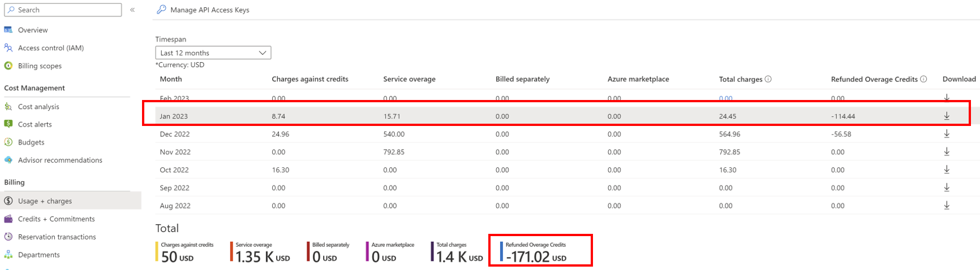
Task: Open Budgets in Cost Management
Action: pyautogui.click(x=31, y=142)
